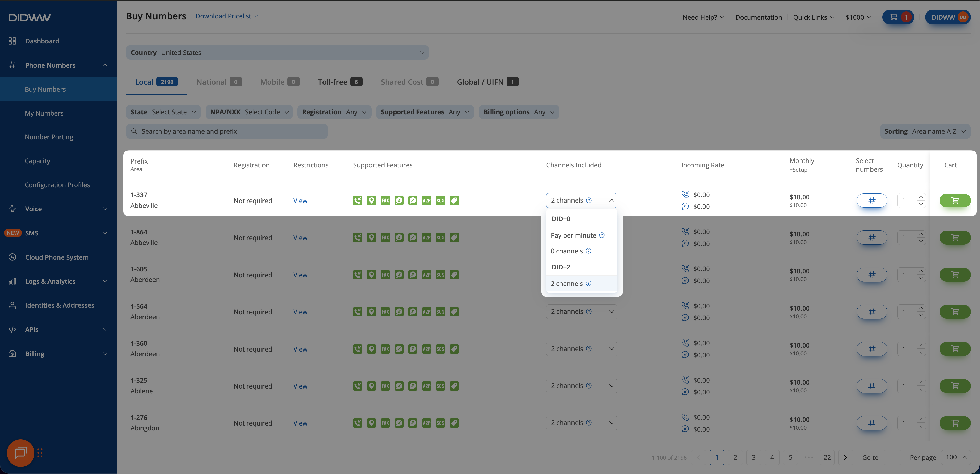Add the 1-337 Abbeville number to cart
980x474 pixels.
click(x=954, y=200)
